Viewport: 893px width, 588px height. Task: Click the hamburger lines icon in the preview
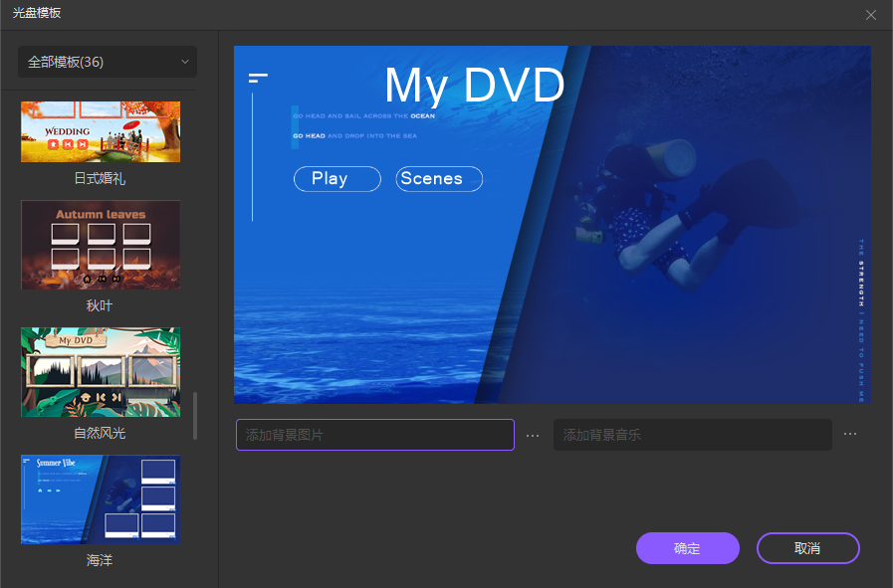click(x=259, y=78)
